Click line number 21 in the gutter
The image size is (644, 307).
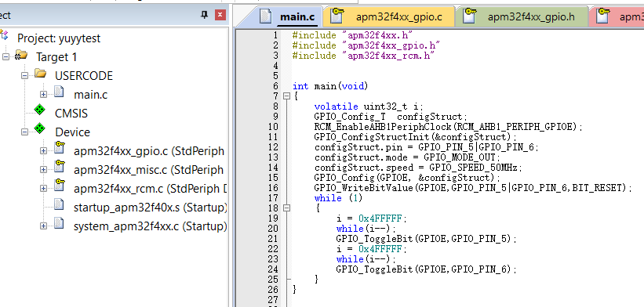tap(273, 239)
